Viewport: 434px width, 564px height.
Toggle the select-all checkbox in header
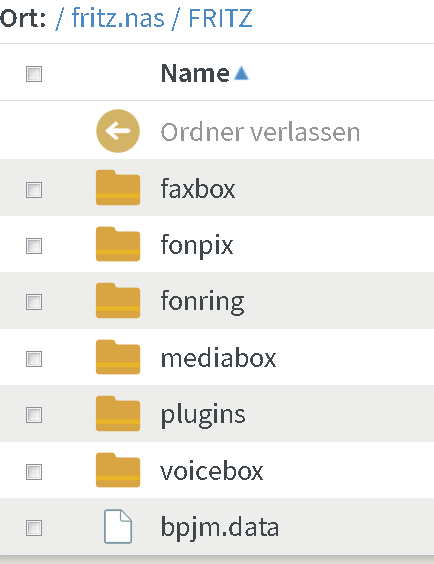coord(34,74)
